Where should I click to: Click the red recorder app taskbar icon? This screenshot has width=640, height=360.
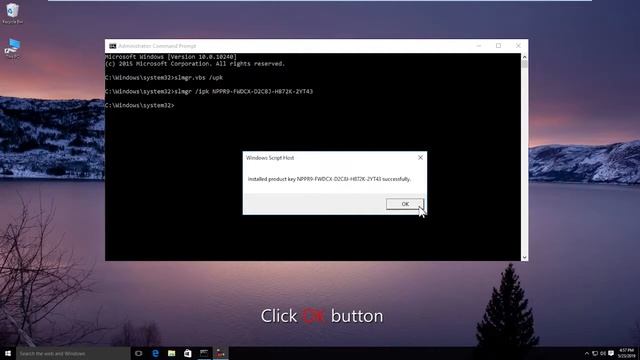[x=220, y=353]
